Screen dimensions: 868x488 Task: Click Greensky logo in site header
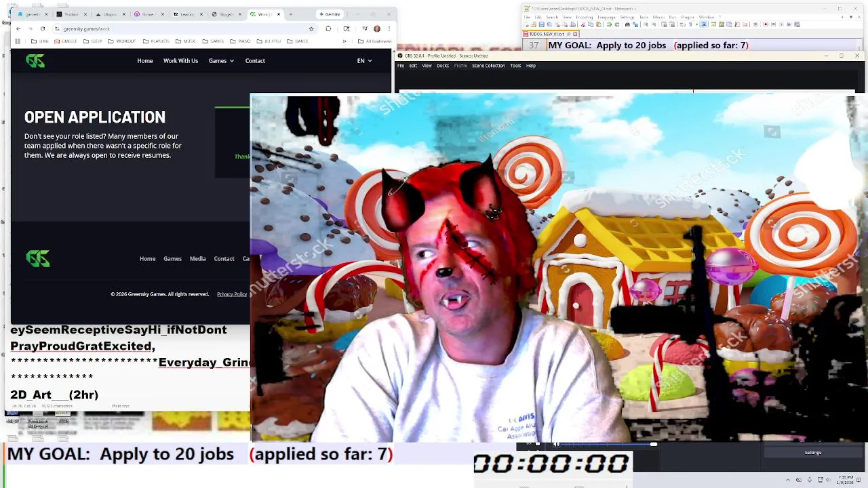tap(35, 61)
